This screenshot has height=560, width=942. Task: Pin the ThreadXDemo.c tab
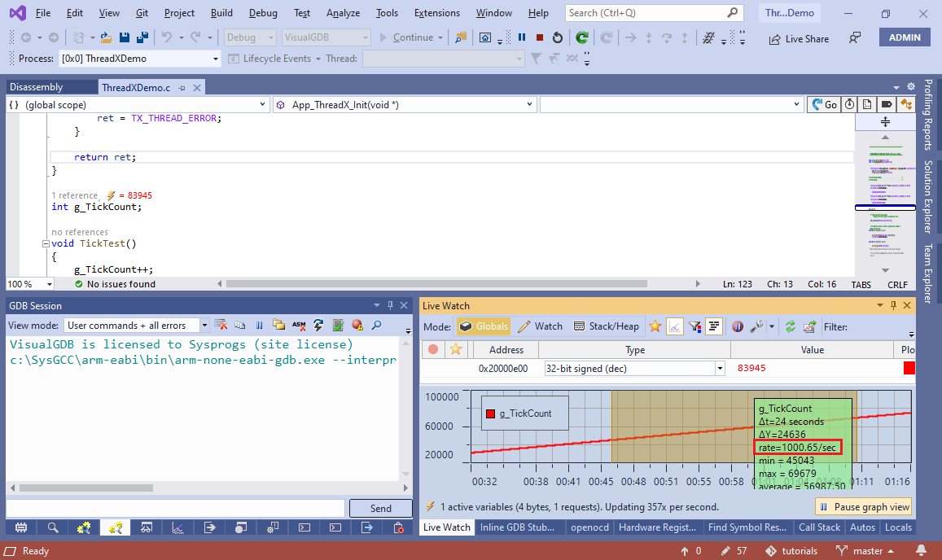click(x=182, y=88)
